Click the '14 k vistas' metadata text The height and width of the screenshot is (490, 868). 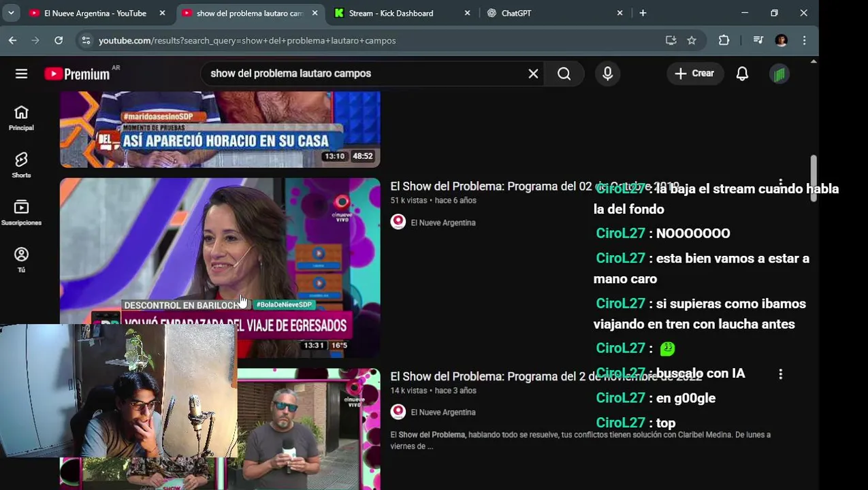pos(408,391)
